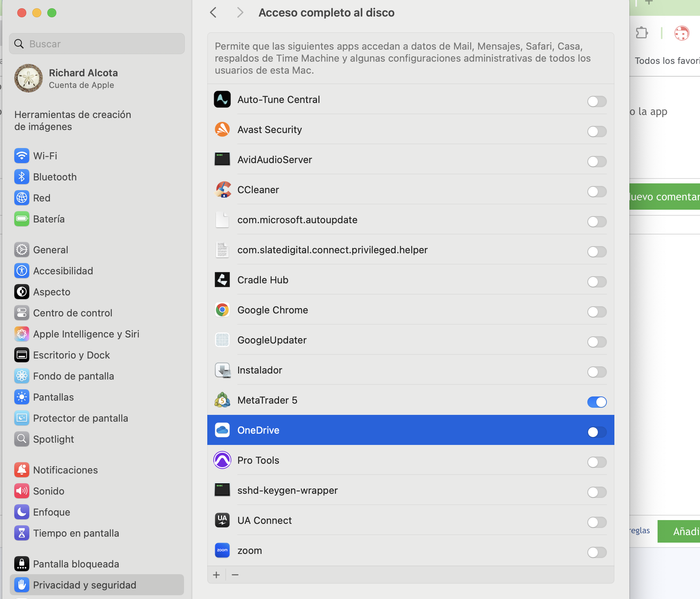
Task: Open Escritorio y Dock settings
Action: pyautogui.click(x=97, y=355)
